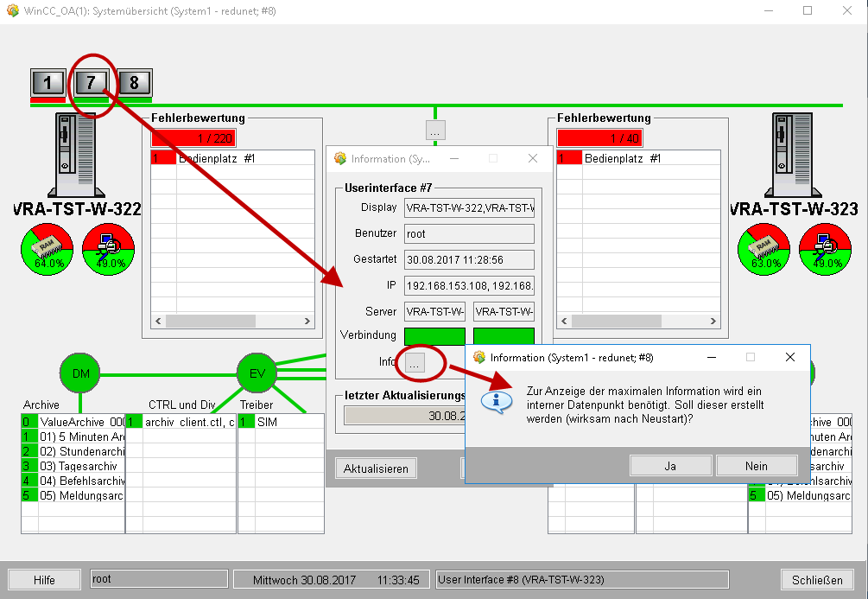This screenshot has height=599, width=868.
Task: Open the 49.0% disk gauge on left server
Action: coord(108,249)
